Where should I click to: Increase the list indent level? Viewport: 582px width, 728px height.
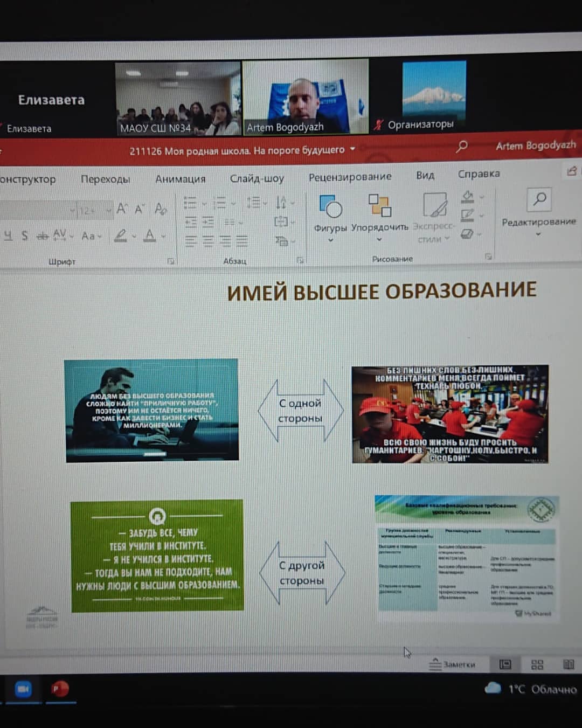(x=208, y=221)
